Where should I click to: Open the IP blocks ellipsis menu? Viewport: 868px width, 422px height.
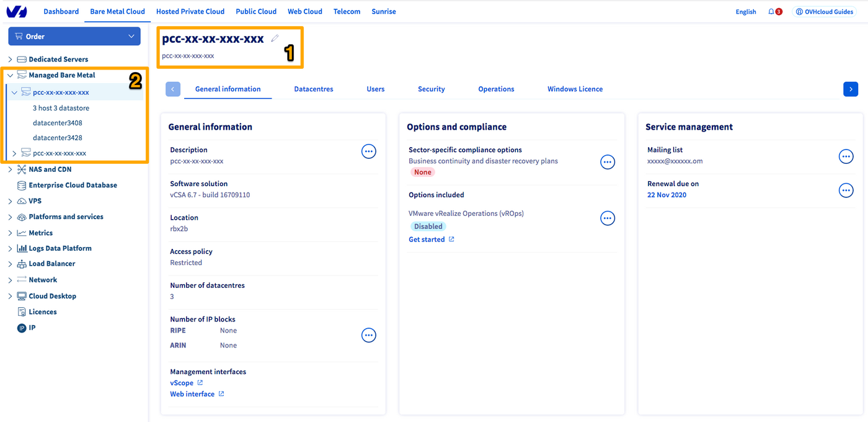(369, 336)
